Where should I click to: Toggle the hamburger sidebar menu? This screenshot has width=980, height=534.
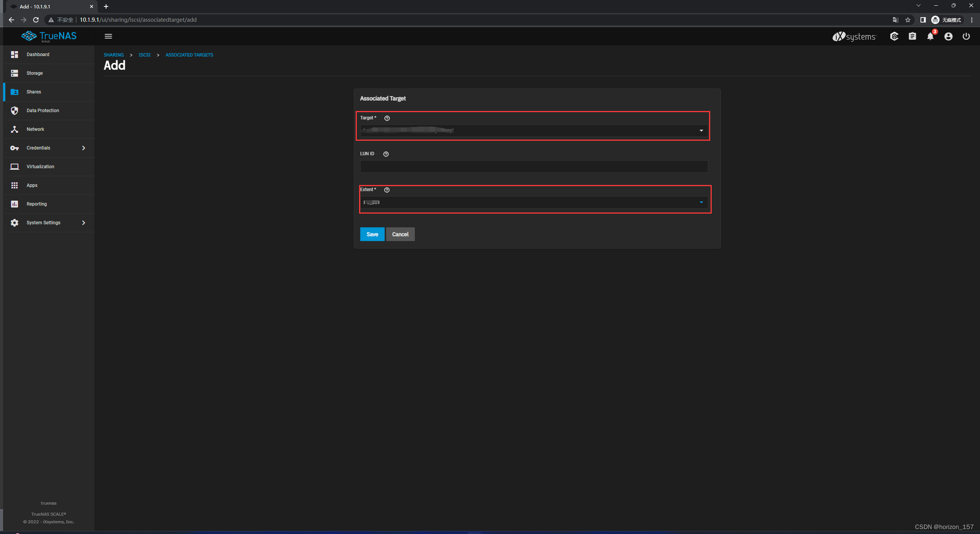coord(108,36)
